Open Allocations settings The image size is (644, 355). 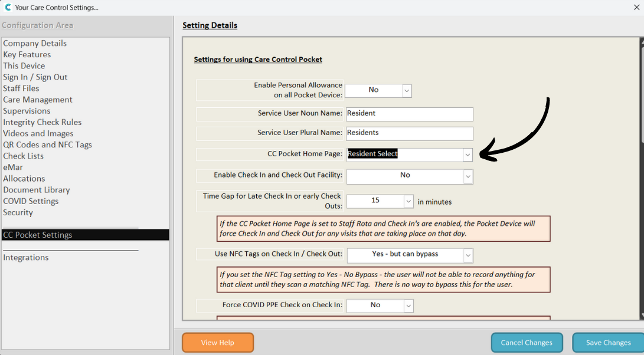coord(24,179)
